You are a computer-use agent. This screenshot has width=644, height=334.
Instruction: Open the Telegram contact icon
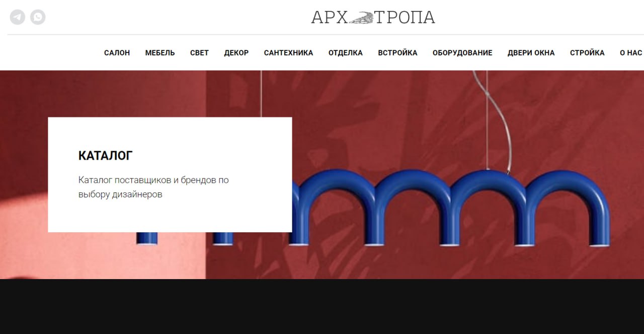point(18,17)
